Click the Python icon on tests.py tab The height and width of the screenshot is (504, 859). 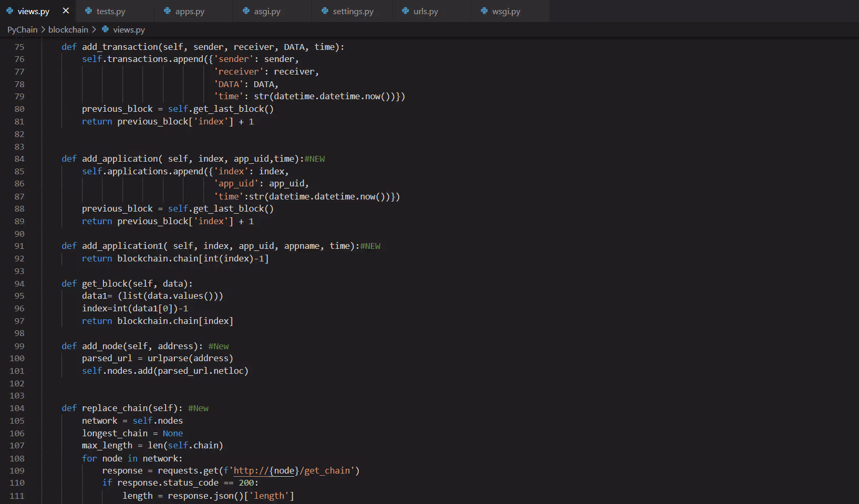point(88,11)
